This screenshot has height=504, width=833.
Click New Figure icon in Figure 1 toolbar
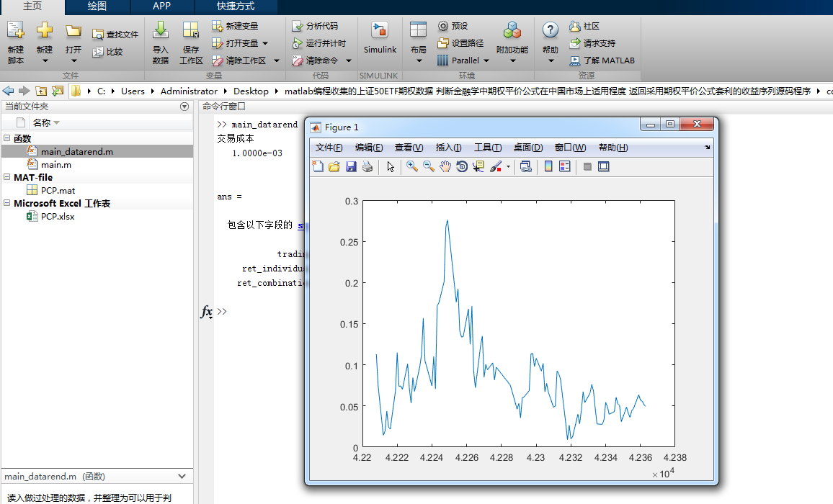pyautogui.click(x=318, y=167)
